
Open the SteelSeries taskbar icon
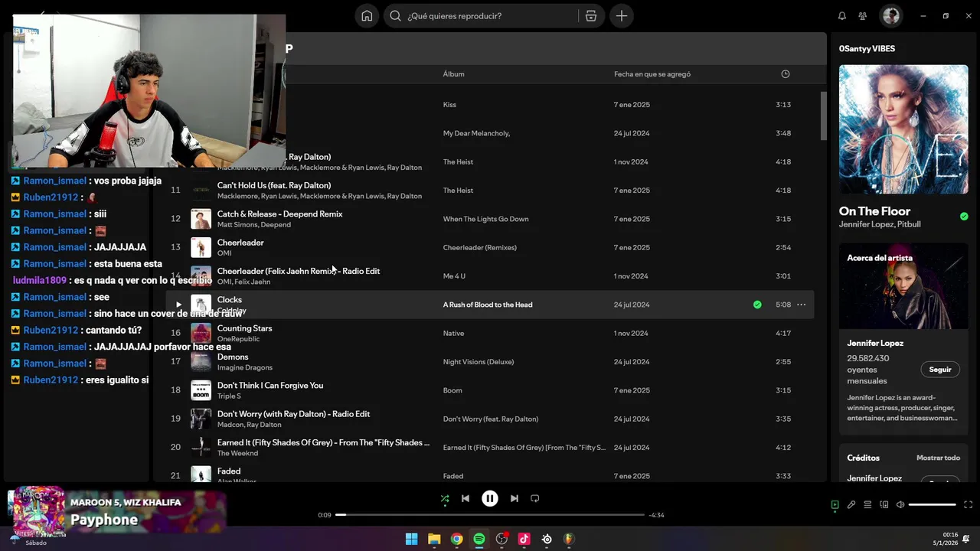pyautogui.click(x=547, y=539)
